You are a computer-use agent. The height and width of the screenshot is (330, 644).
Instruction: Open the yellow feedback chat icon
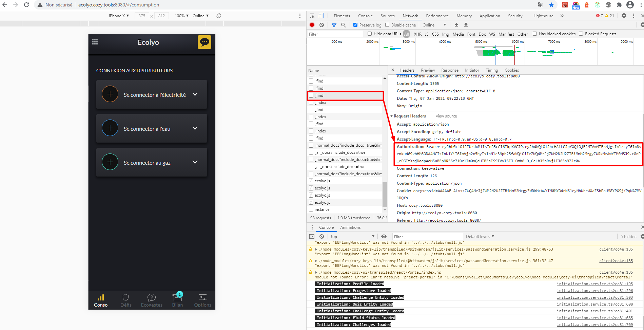pyautogui.click(x=204, y=42)
